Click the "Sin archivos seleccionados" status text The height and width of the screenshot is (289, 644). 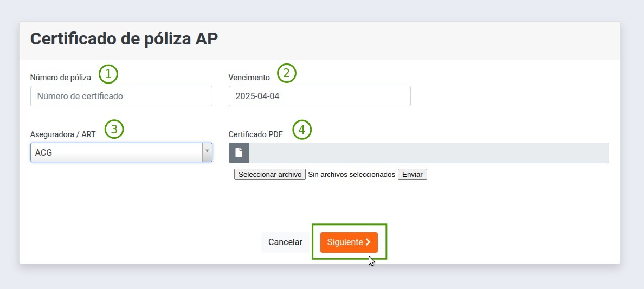(x=351, y=175)
